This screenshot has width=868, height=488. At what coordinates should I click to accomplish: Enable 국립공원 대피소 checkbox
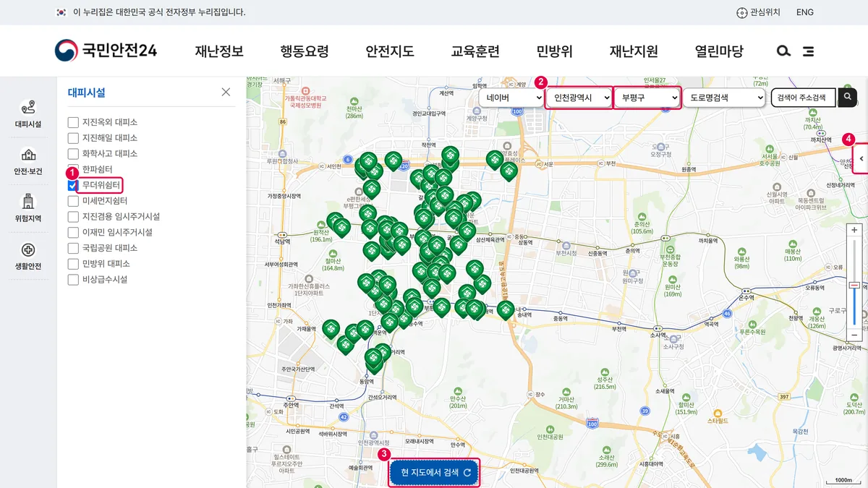click(x=73, y=248)
